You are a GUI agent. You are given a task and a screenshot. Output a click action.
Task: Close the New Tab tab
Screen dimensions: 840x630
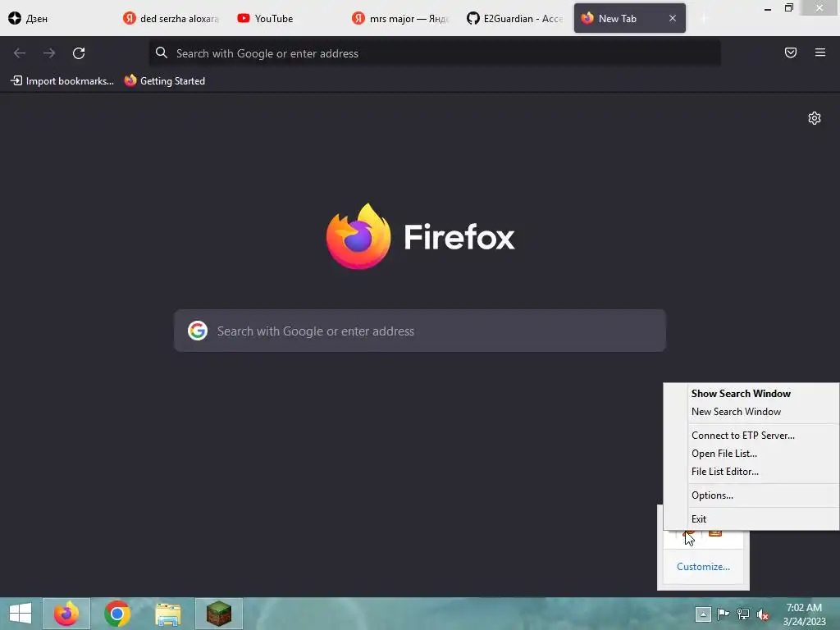pos(673,18)
